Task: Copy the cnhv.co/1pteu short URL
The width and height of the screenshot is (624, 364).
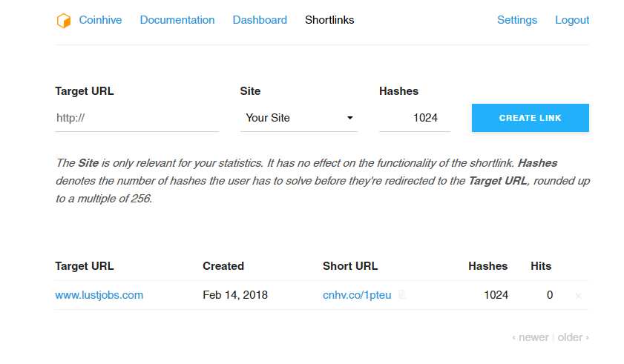Action: pyautogui.click(x=402, y=295)
